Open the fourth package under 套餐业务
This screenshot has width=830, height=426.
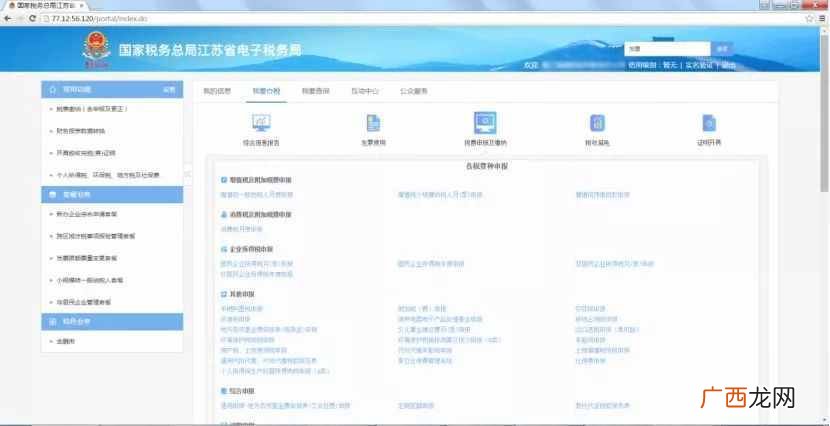[x=89, y=280]
